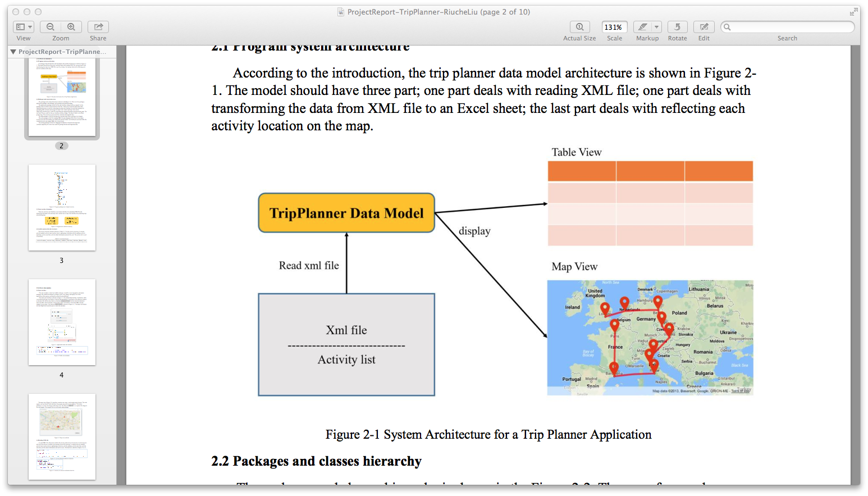Click the display arrow label
This screenshot has width=868, height=496.
click(474, 231)
